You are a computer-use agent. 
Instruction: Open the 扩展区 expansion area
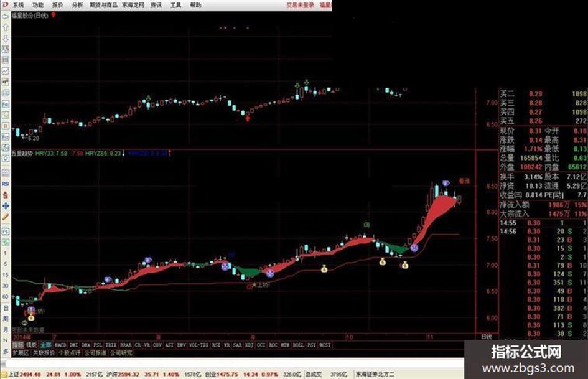21,353
